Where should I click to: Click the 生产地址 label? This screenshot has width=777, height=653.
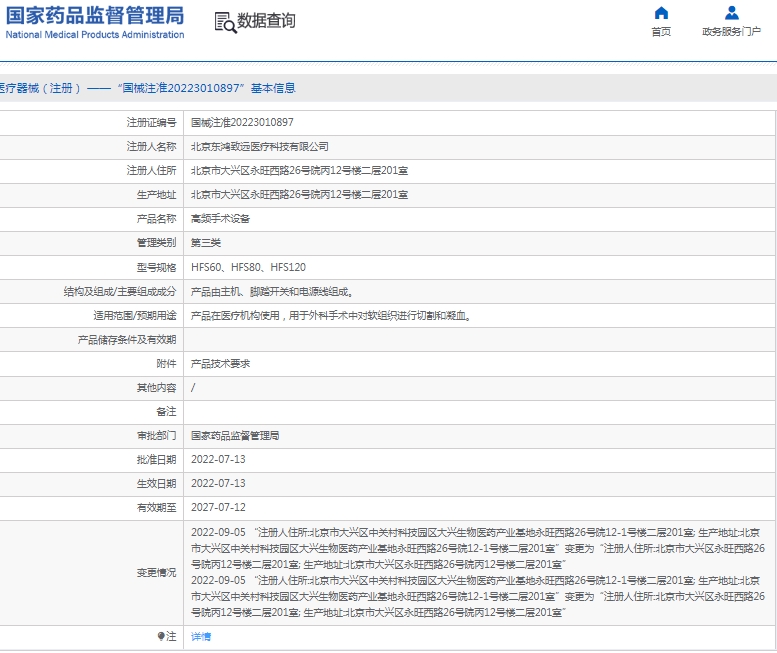pyautogui.click(x=156, y=195)
